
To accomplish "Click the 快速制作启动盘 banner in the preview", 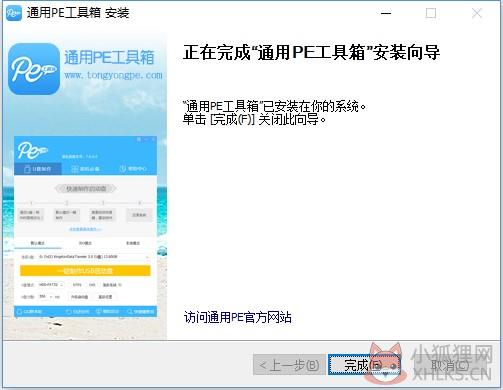I will 85,189.
